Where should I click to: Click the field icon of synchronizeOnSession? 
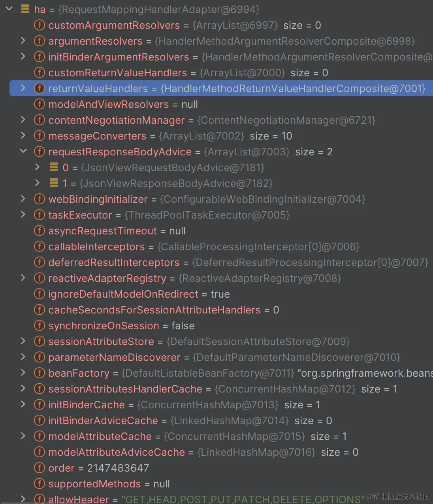point(40,326)
